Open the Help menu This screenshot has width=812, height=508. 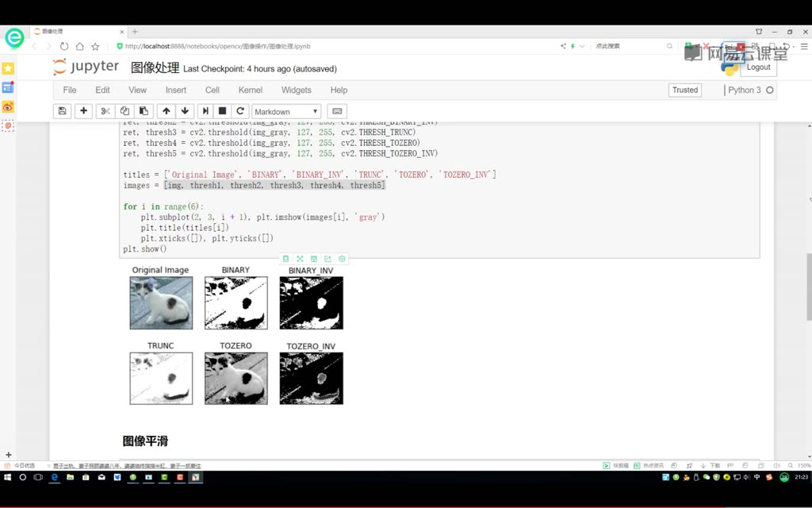click(339, 90)
